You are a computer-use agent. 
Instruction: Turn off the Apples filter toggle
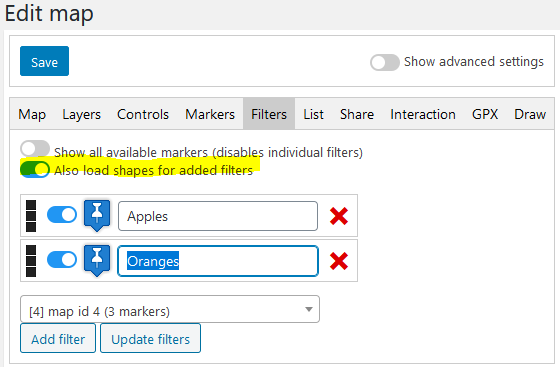(62, 215)
